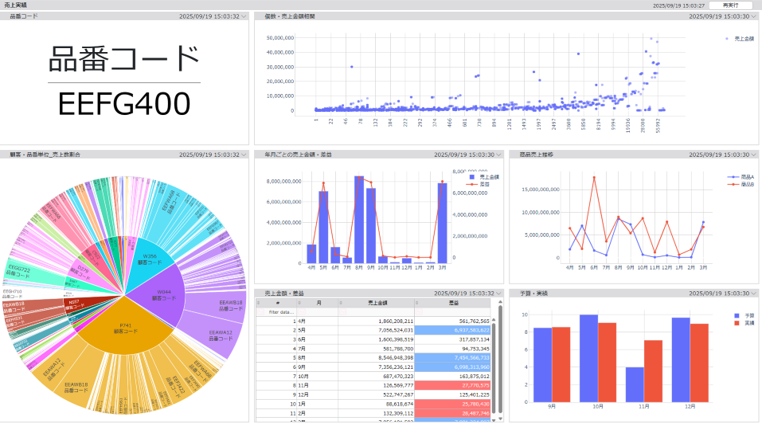Click the 10月 blue 予算 bar

[589, 362]
